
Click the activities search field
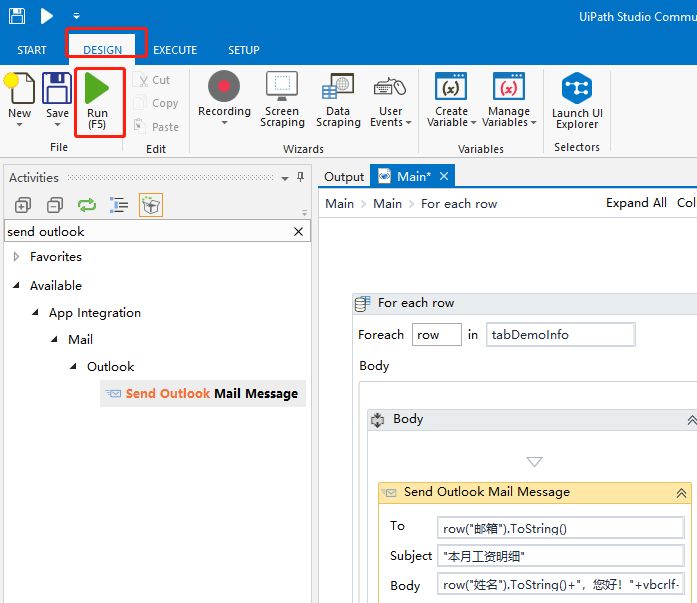147,232
